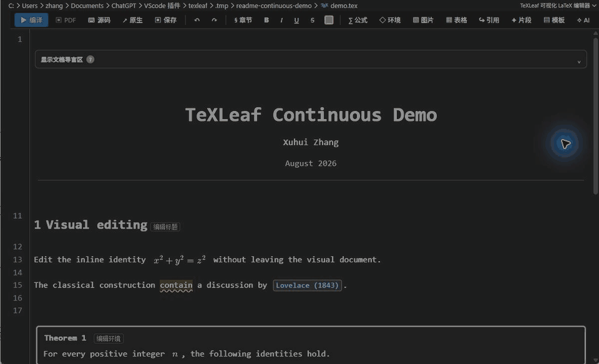The width and height of the screenshot is (599, 364).
Task: Click the 编辑环境 button in Theorem 1
Action: [x=109, y=338]
